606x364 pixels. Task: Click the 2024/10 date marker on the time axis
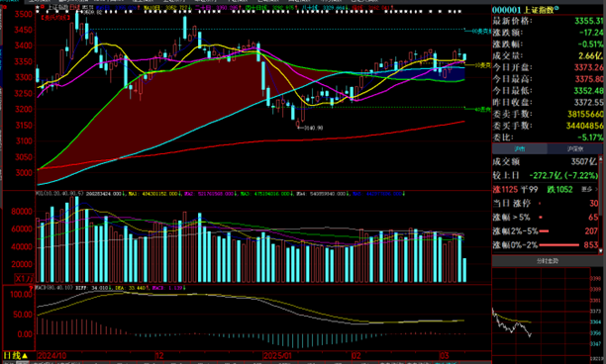click(52, 355)
